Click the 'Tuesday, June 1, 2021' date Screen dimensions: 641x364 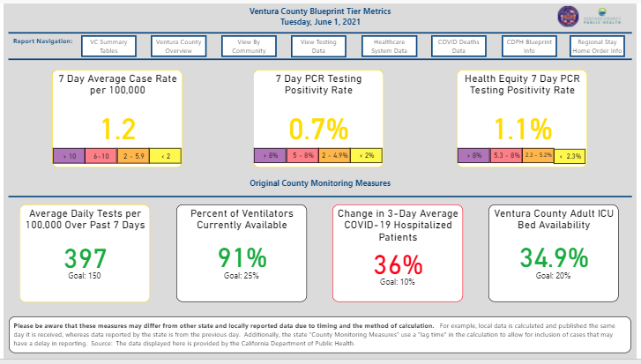(x=320, y=22)
